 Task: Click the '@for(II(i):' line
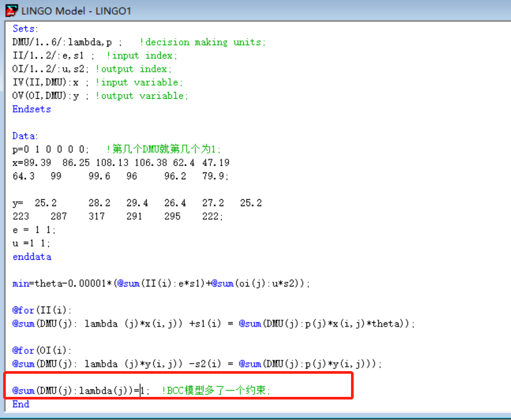[42, 310]
